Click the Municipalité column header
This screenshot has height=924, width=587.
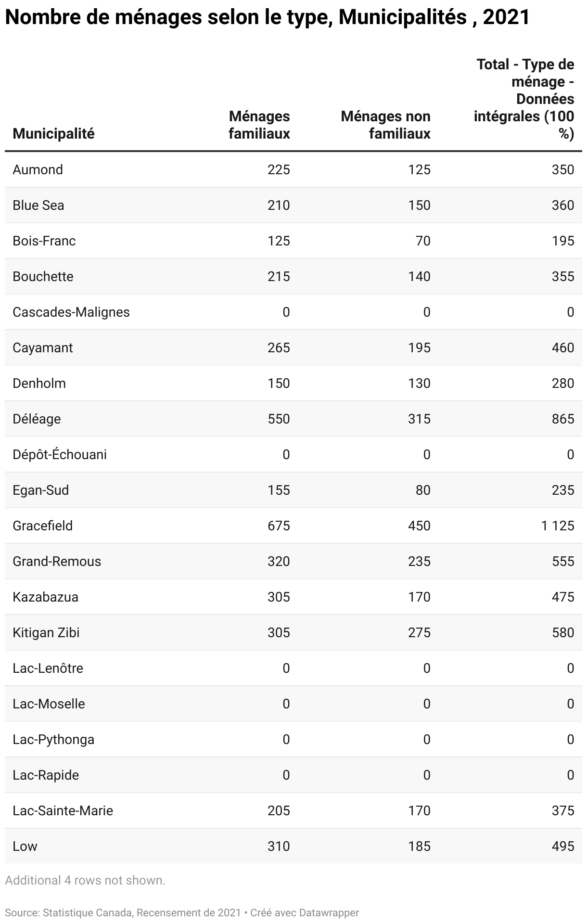click(x=53, y=134)
